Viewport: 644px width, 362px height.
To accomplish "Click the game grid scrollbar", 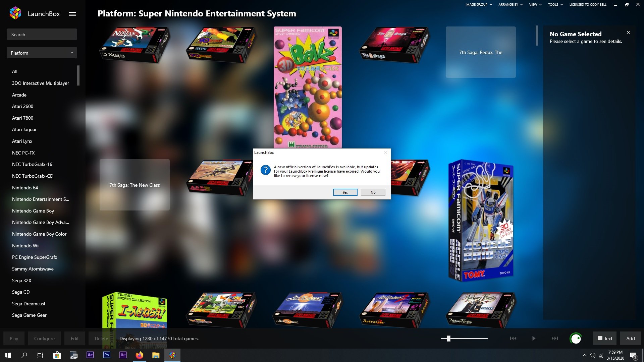I will 537,36.
